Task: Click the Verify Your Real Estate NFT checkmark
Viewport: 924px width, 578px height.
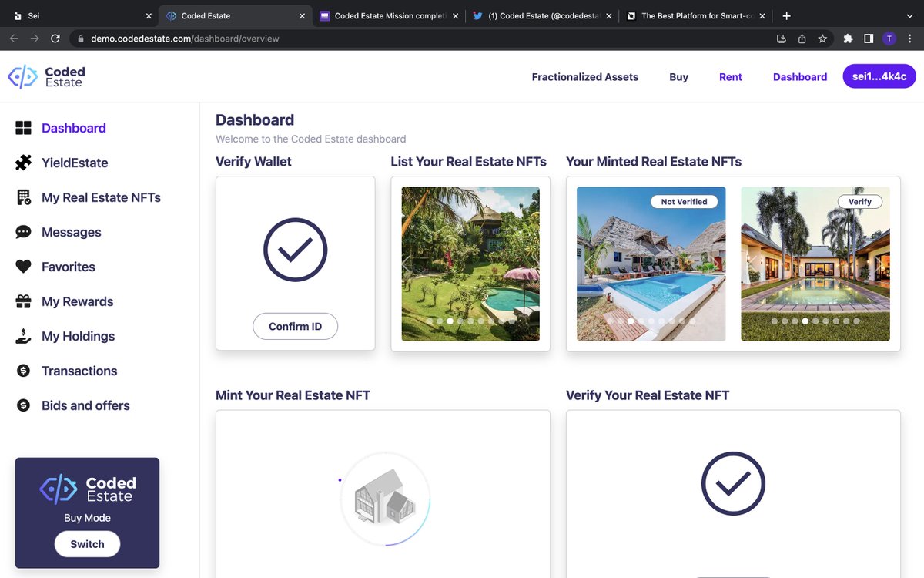Action: [x=733, y=484]
